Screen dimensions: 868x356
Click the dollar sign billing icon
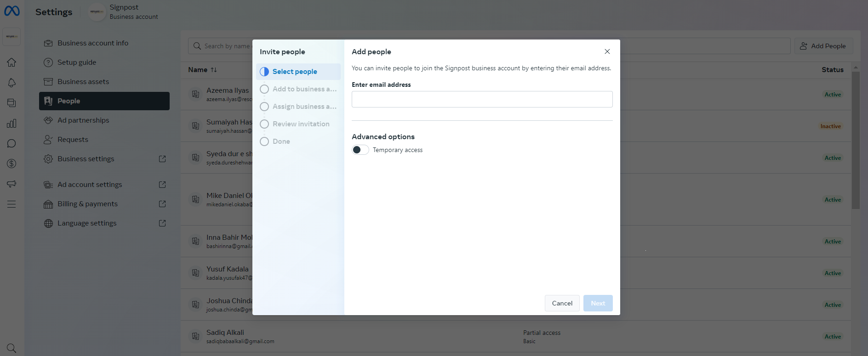(11, 164)
